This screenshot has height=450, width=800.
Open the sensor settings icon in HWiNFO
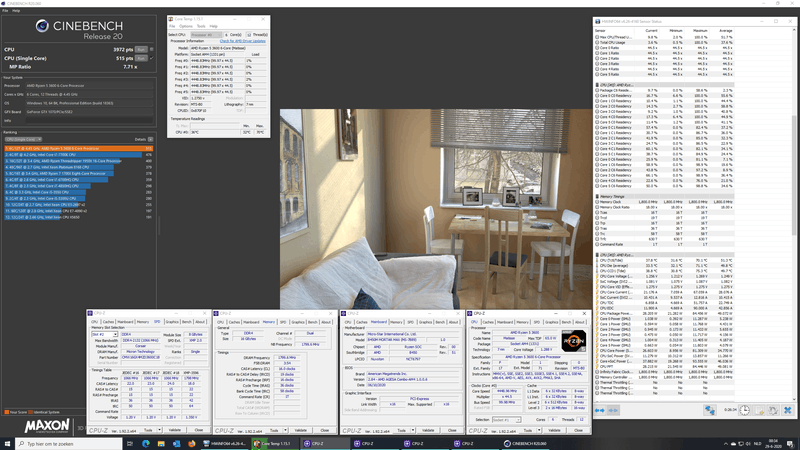click(773, 410)
